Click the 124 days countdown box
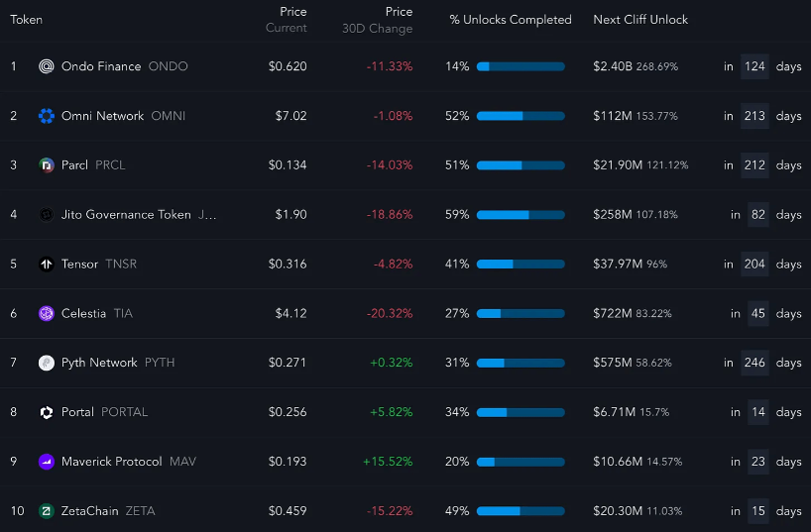Viewport: 811px width, 532px height. click(754, 66)
